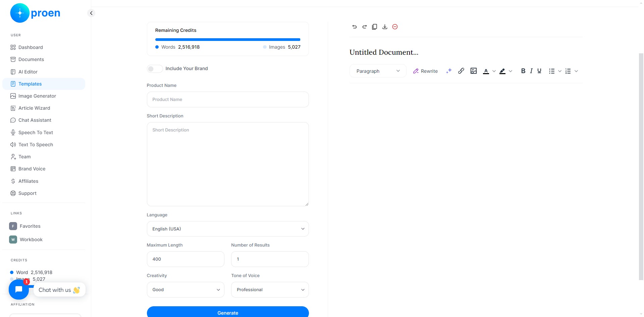Toggle bold formatting
The image size is (644, 317).
tap(523, 71)
